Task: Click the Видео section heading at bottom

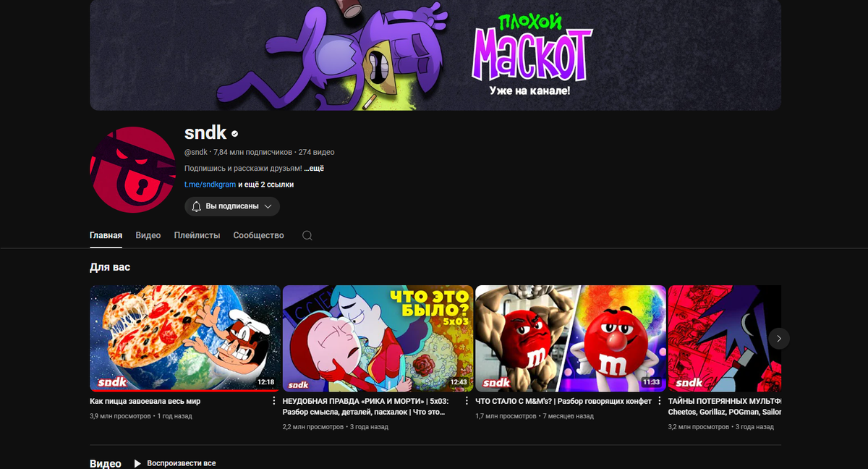Action: pos(106,463)
